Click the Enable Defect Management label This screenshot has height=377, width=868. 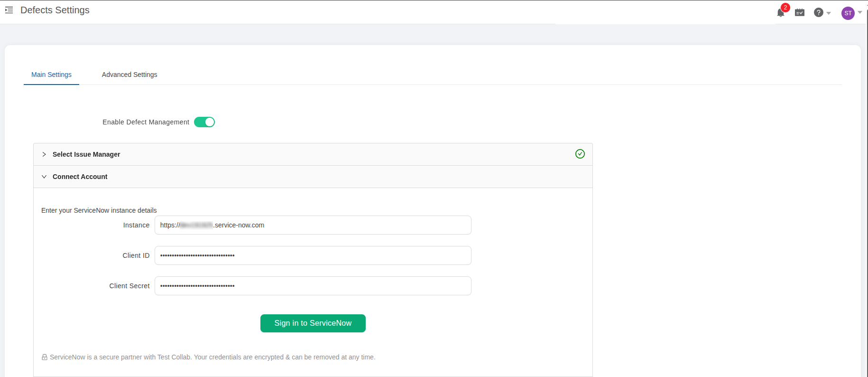pos(146,122)
